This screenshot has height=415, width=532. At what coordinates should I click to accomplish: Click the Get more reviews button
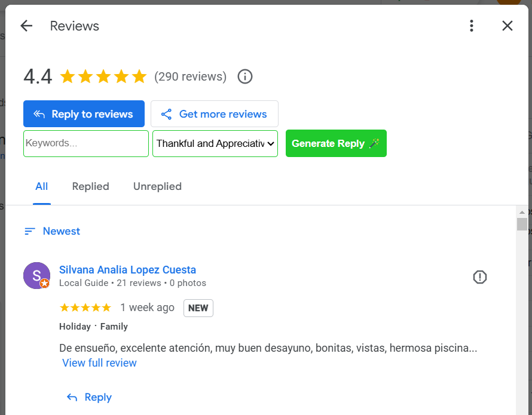tap(215, 114)
